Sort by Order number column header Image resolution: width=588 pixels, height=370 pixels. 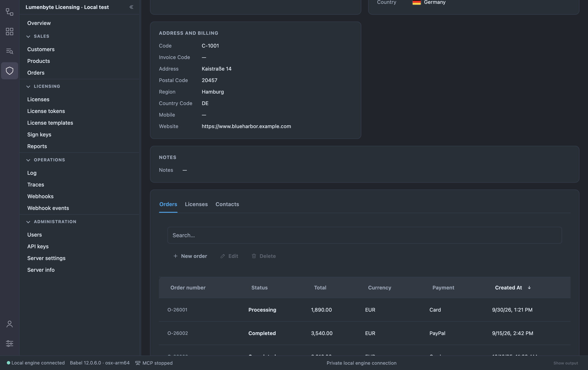coord(188,288)
